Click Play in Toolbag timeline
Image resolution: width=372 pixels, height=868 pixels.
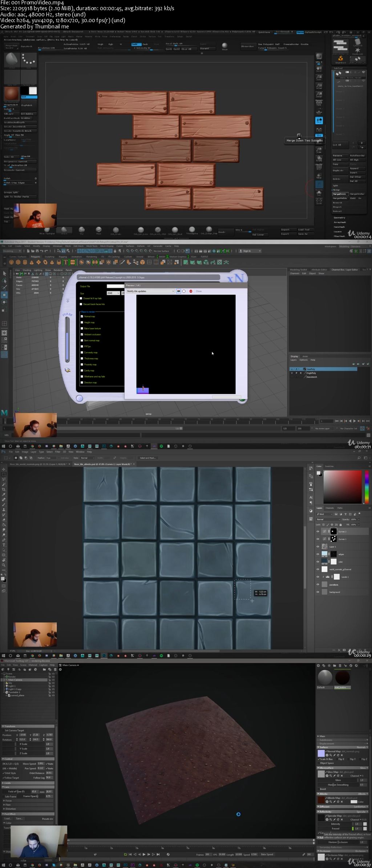pos(144,854)
